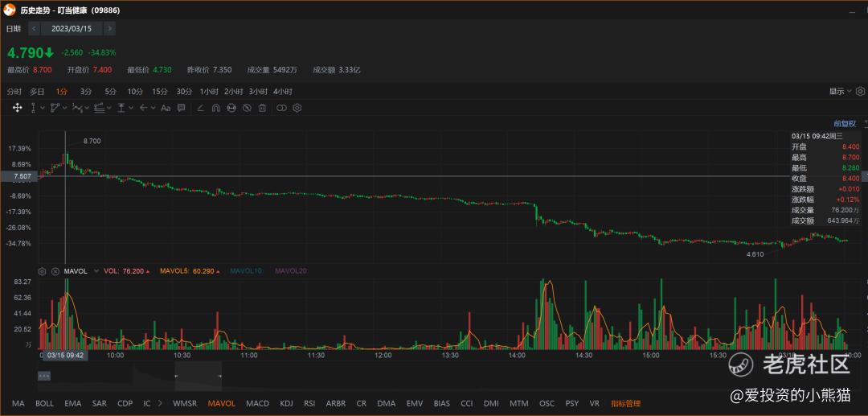Select the crosshair move cursor tool
Image resolution: width=868 pixels, height=416 pixels.
(x=17, y=108)
